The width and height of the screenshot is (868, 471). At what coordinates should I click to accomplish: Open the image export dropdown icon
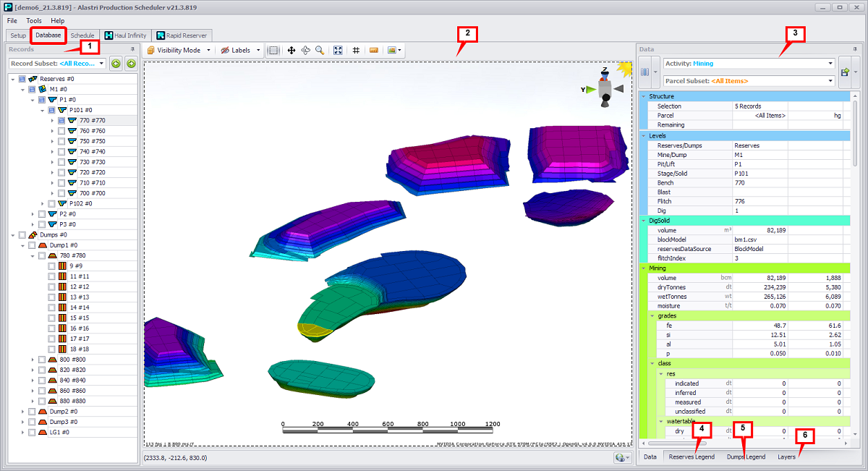(394, 51)
